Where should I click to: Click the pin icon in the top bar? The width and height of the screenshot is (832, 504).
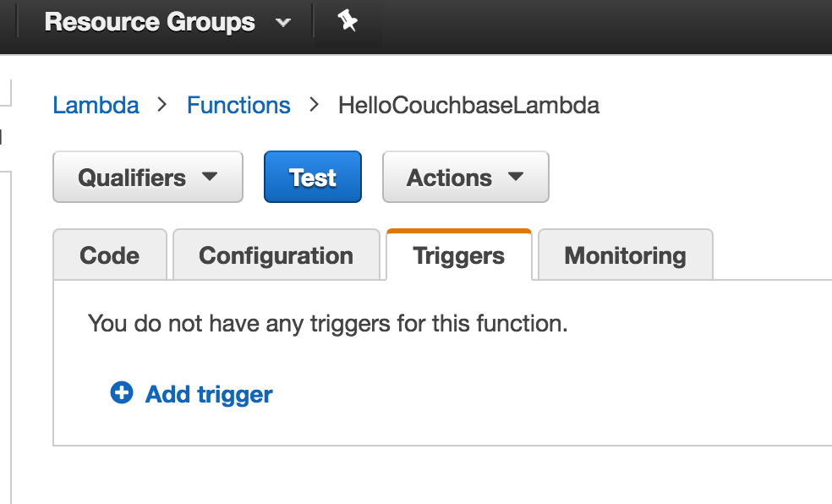(348, 21)
